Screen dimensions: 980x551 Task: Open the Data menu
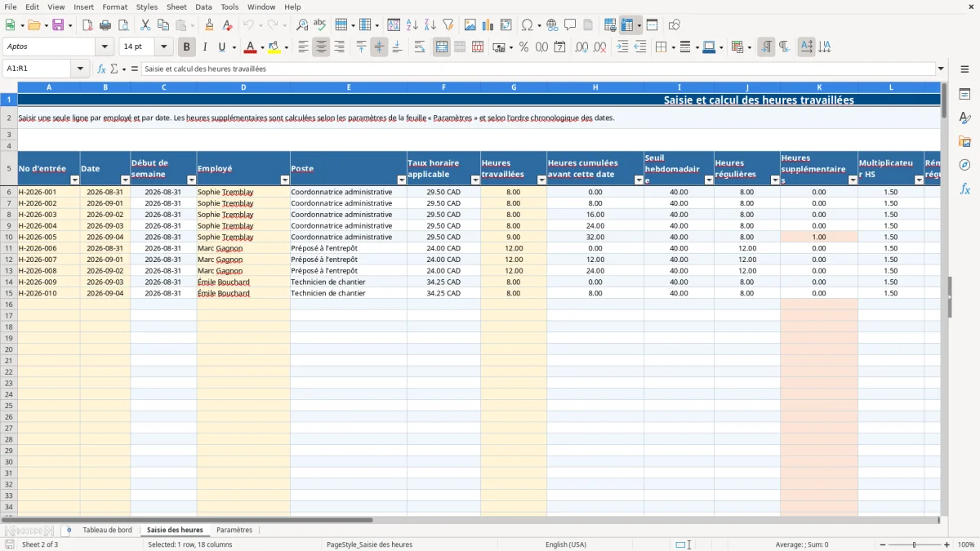203,7
